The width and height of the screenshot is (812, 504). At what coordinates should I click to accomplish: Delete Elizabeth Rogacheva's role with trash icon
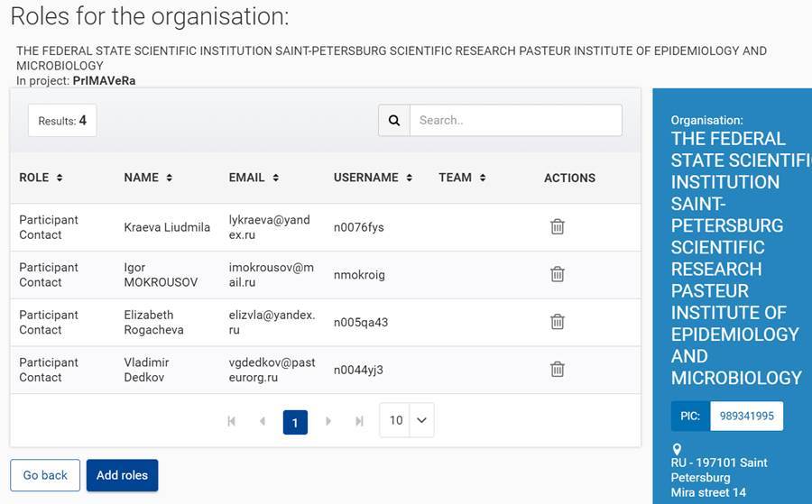[558, 322]
